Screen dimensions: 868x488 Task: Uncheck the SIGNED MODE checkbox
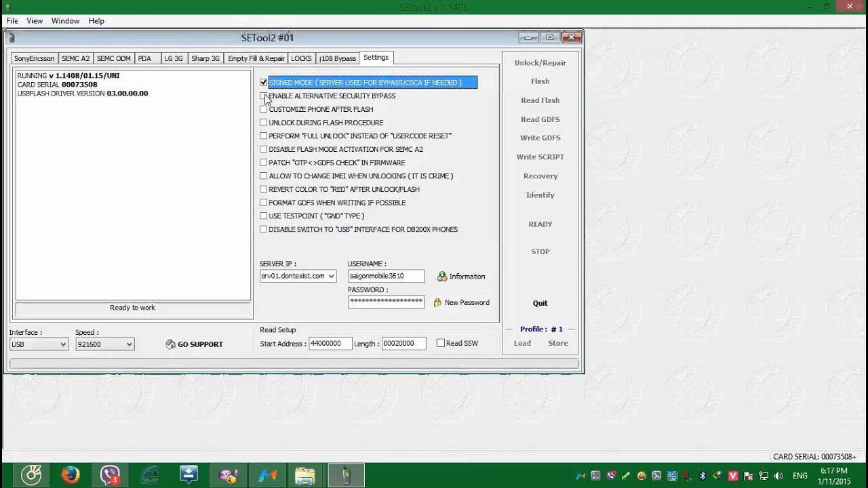point(264,83)
